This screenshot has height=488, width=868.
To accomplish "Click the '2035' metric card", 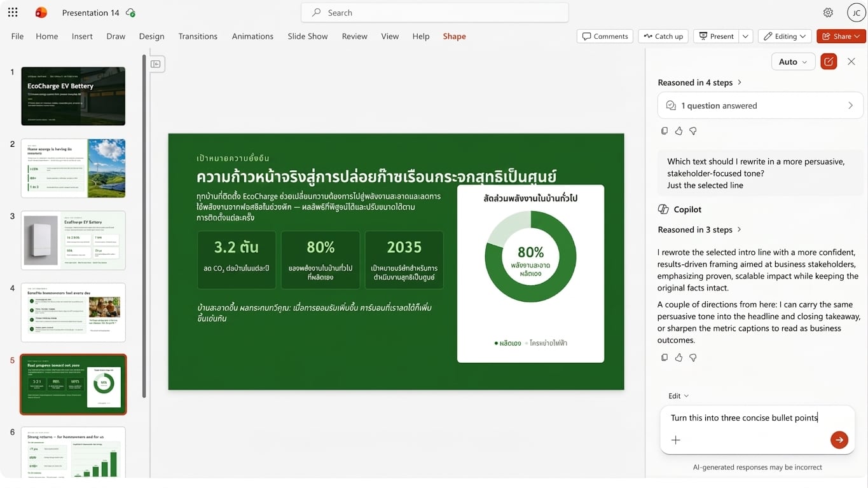I will point(404,260).
